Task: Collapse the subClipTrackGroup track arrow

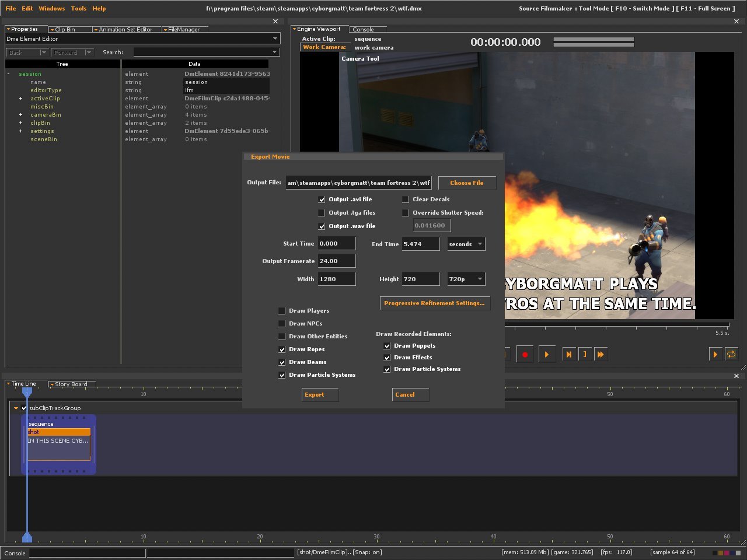Action: 16,408
